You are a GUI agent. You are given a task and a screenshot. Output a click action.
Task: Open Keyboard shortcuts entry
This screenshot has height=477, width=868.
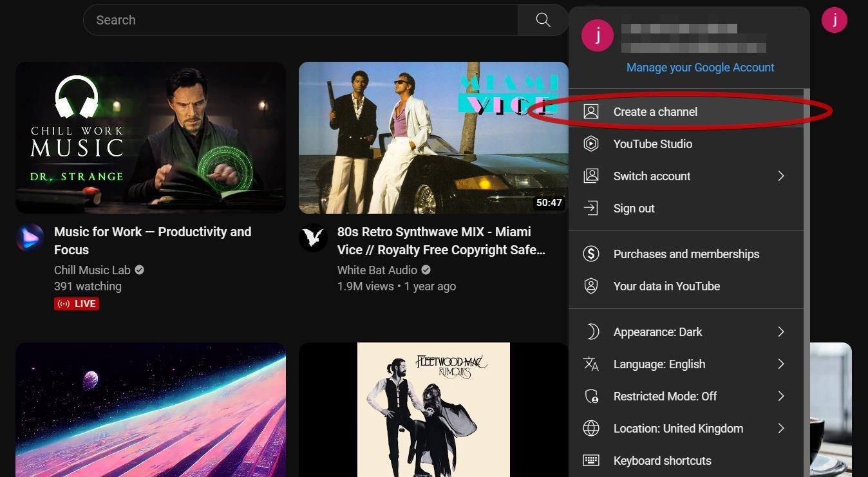pos(686,461)
